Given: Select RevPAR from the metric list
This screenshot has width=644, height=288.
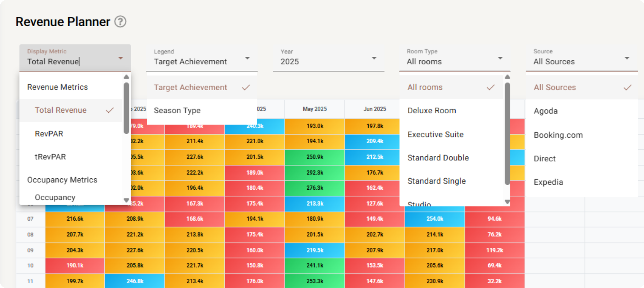Looking at the screenshot, I should (49, 134).
